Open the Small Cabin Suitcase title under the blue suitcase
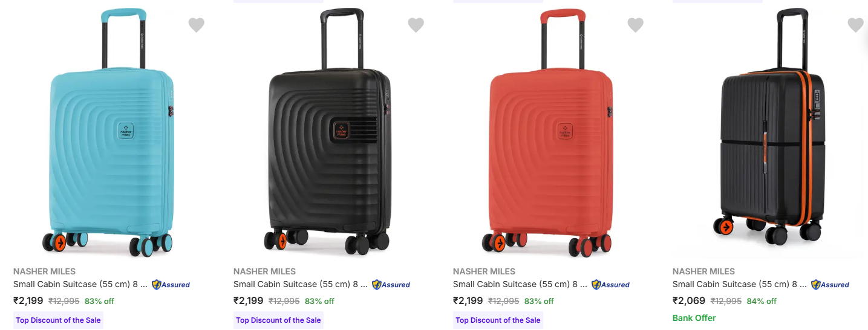Screen dimensions: 868x330 [80, 284]
